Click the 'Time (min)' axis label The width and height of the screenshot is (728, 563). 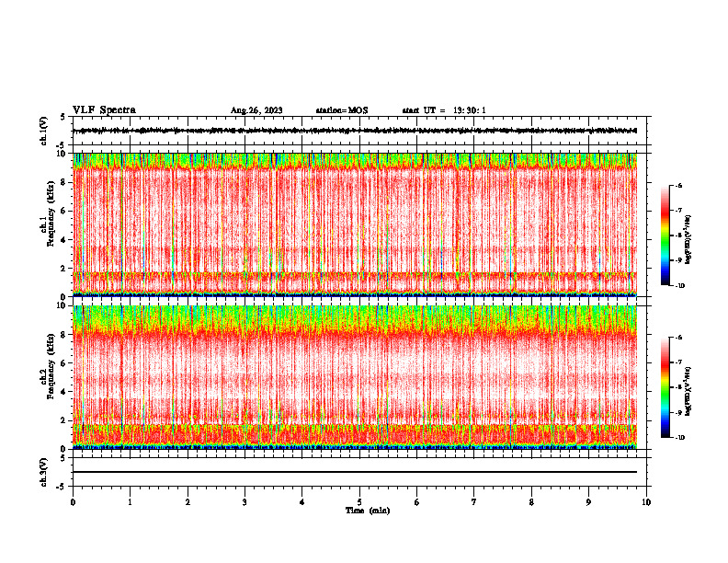tap(368, 511)
